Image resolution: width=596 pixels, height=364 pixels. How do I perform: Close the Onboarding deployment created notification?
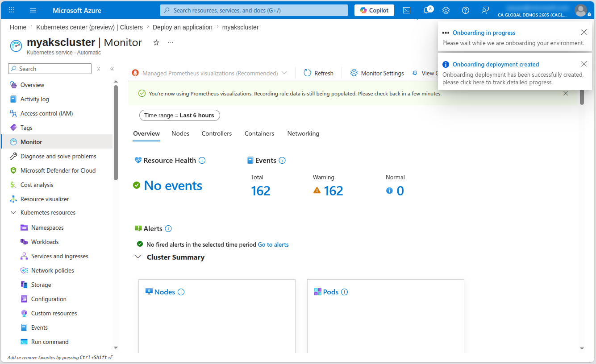[x=584, y=64]
